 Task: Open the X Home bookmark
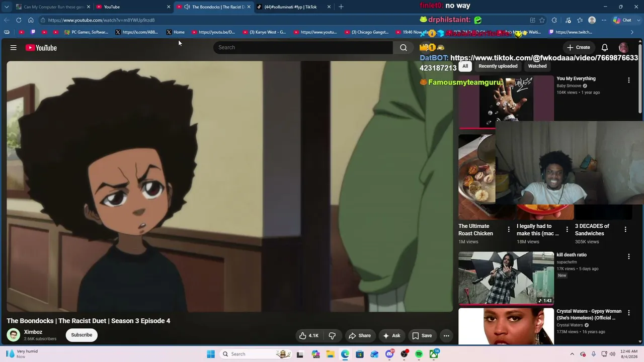[x=176, y=32]
